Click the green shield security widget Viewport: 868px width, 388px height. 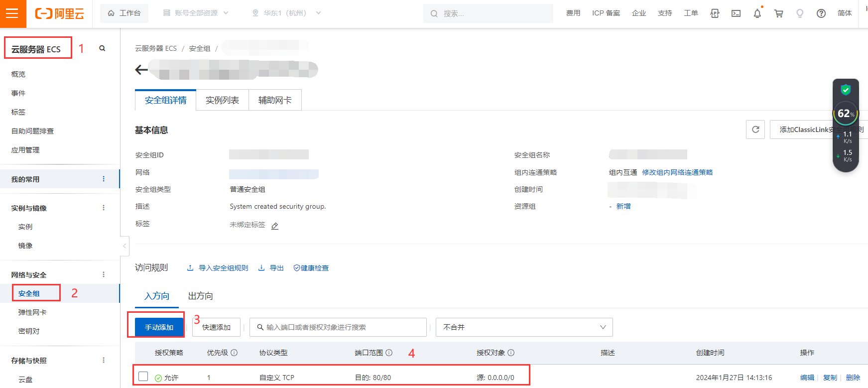point(846,90)
